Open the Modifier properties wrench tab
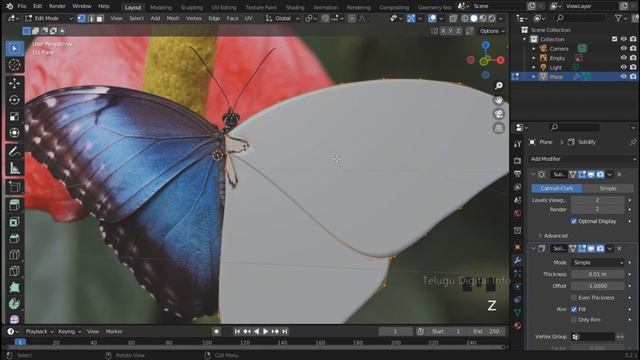Image resolution: width=640 pixels, height=360 pixels. pyautogui.click(x=518, y=260)
